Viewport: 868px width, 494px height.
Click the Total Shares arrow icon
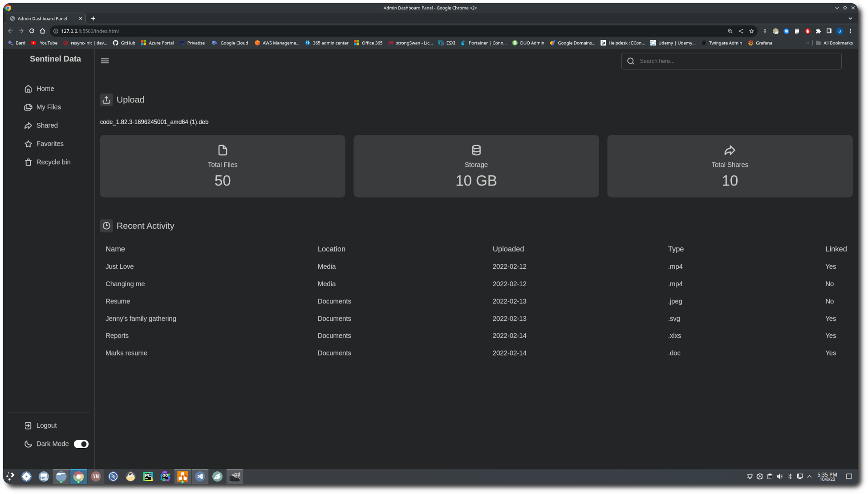(730, 150)
